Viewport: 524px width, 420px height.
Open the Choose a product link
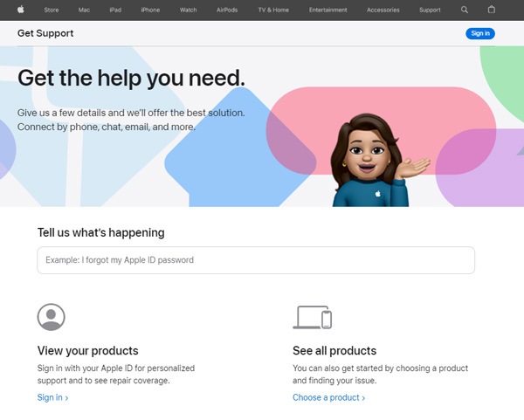click(329, 397)
